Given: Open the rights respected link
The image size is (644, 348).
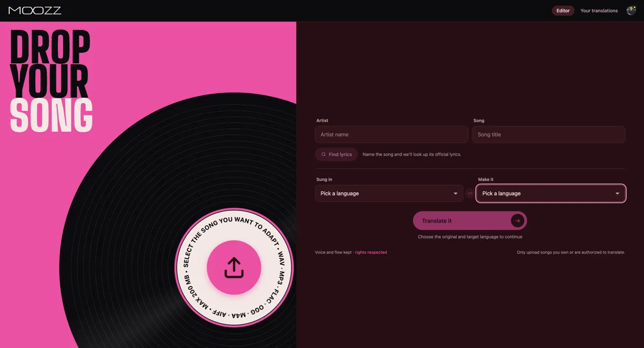Looking at the screenshot, I should click(371, 252).
